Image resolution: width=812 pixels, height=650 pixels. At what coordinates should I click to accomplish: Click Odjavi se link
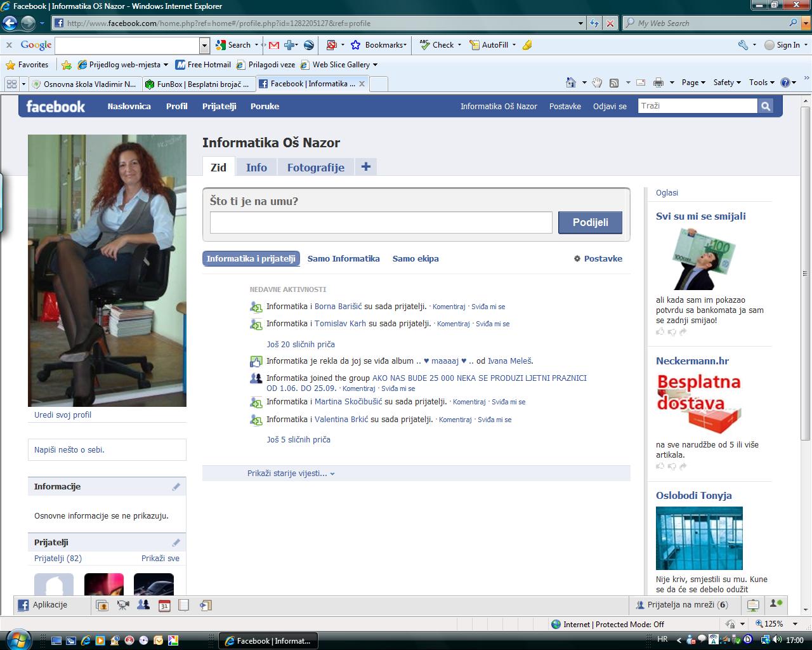coord(610,106)
